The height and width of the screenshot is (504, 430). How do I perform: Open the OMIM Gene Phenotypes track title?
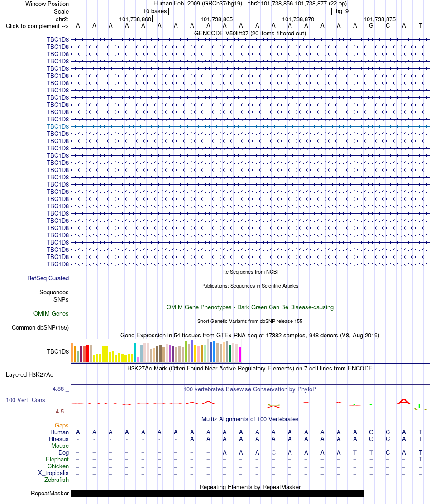click(250, 307)
